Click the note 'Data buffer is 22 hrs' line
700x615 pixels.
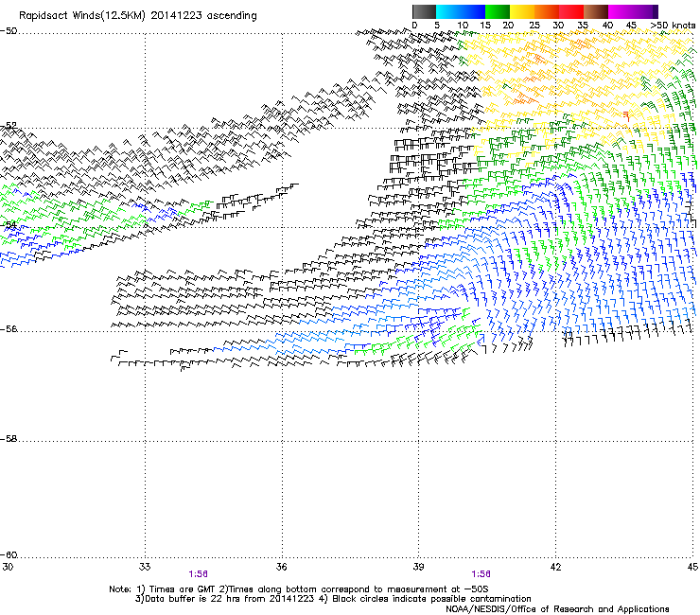(x=333, y=599)
